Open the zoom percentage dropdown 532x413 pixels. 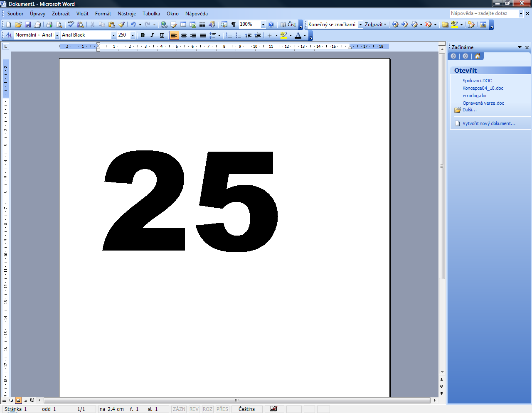tap(263, 25)
